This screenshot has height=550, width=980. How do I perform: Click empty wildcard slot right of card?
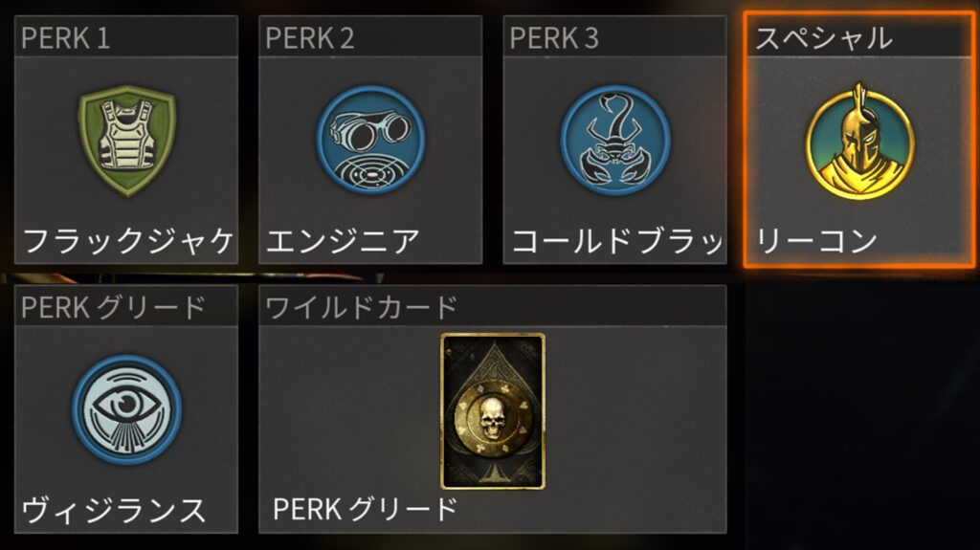pyautogui.click(x=635, y=410)
